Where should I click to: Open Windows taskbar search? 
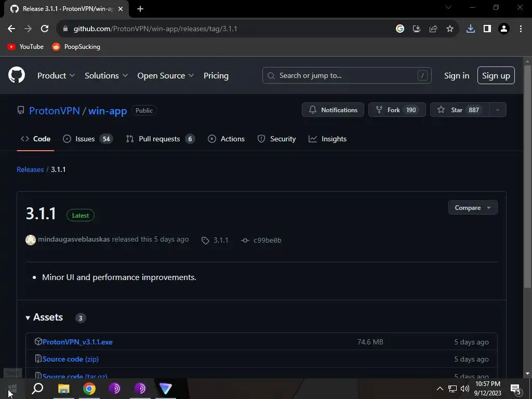37,389
